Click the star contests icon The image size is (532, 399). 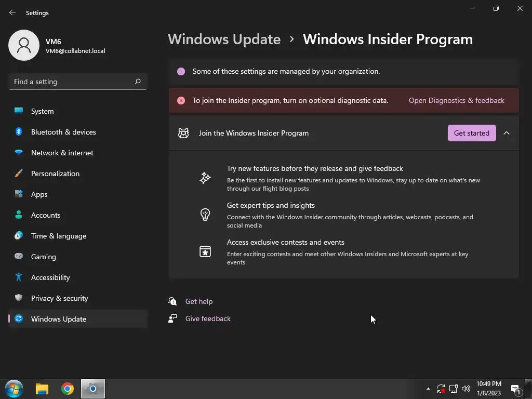[x=205, y=251]
